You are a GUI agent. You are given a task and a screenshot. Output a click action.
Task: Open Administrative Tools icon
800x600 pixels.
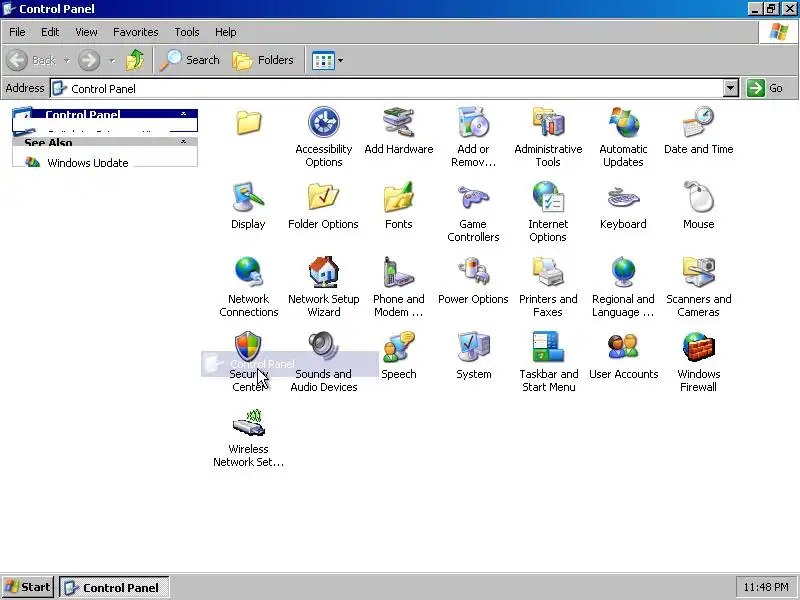(x=548, y=122)
